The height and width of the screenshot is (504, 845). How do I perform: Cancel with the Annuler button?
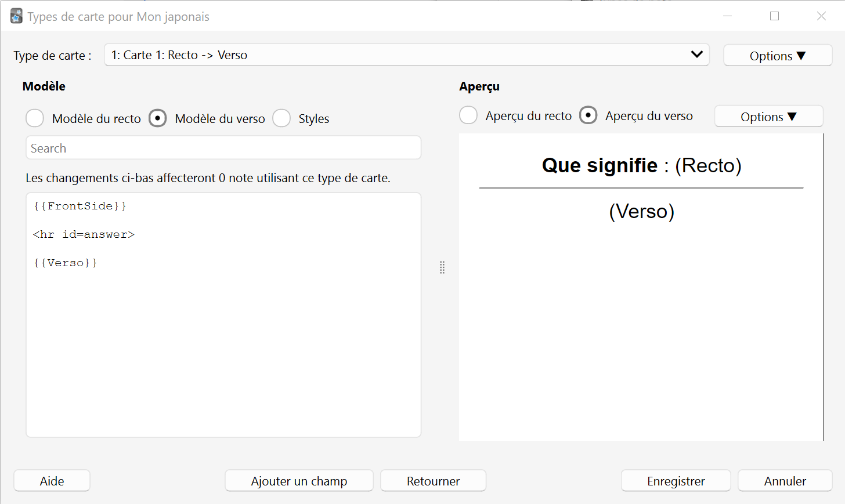click(785, 481)
